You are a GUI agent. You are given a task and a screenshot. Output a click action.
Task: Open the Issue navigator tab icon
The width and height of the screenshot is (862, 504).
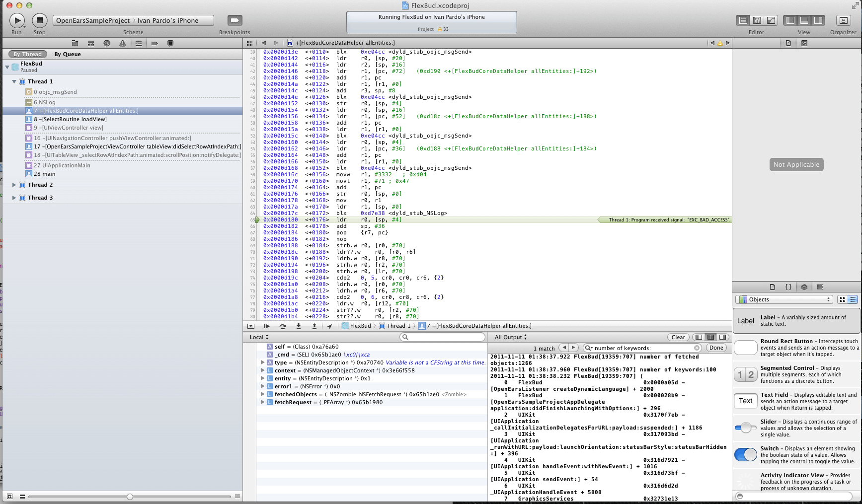click(x=123, y=43)
